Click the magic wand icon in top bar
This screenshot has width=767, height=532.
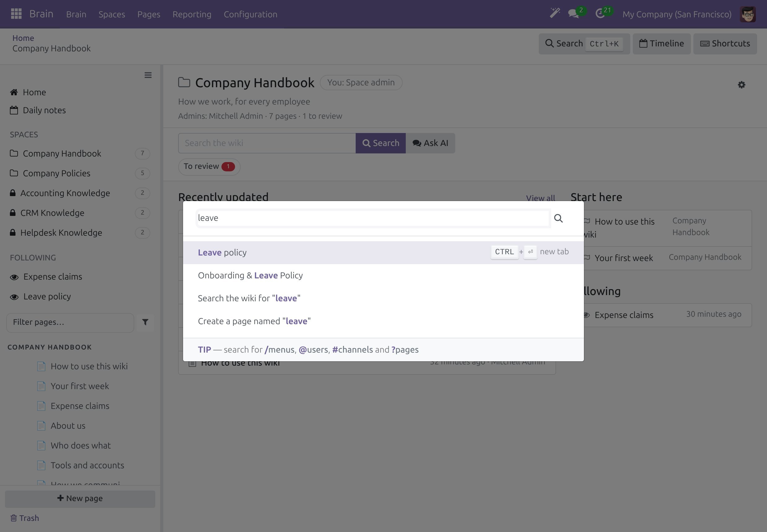pos(555,13)
